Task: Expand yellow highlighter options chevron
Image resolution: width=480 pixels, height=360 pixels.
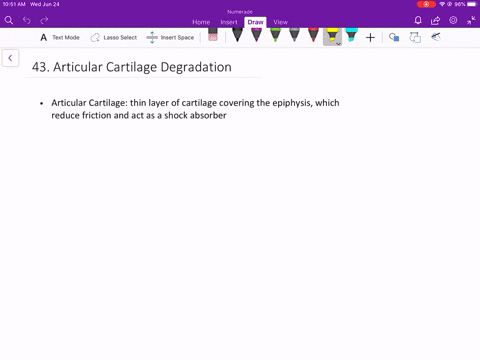Action: click(338, 44)
